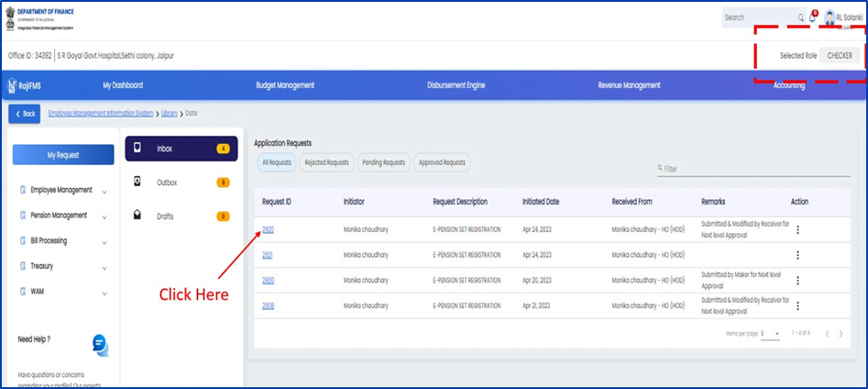Expand Pension Management section
The width and height of the screenshot is (868, 389).
[104, 217]
